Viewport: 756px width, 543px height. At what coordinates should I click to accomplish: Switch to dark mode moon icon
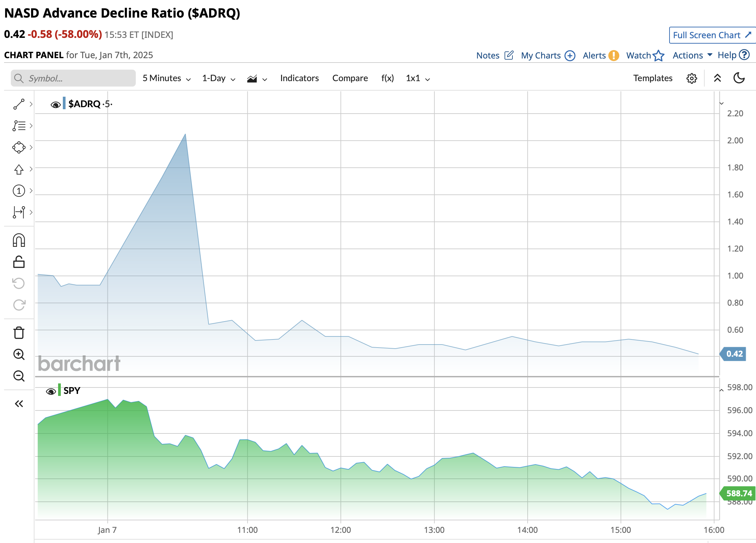pos(739,78)
